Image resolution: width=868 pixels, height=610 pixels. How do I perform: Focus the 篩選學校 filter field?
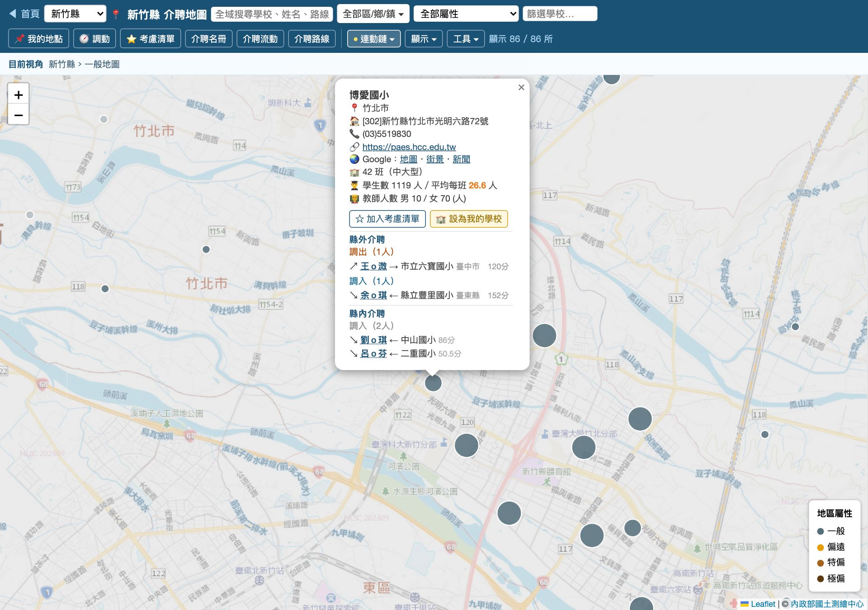(560, 14)
